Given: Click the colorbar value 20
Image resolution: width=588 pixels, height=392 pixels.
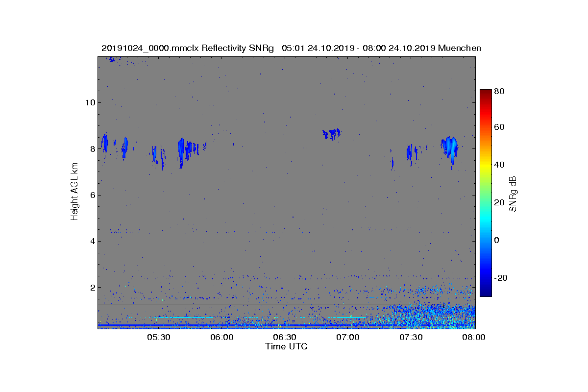Looking at the screenshot, I should point(500,202).
